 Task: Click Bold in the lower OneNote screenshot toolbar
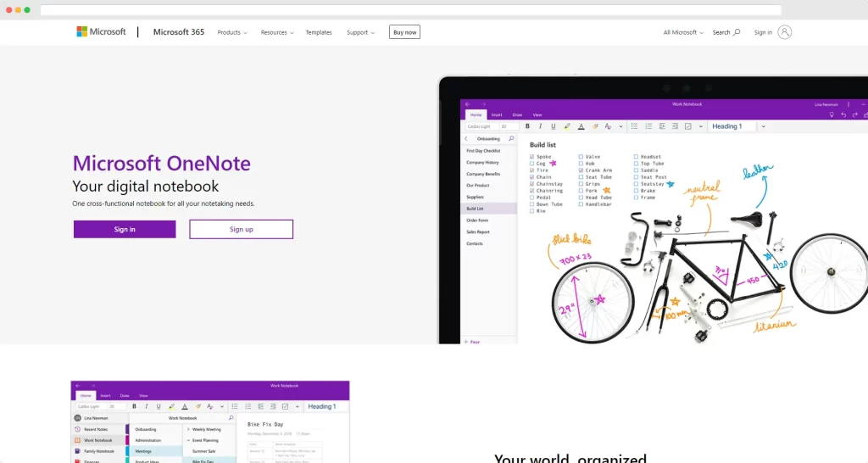pos(134,406)
